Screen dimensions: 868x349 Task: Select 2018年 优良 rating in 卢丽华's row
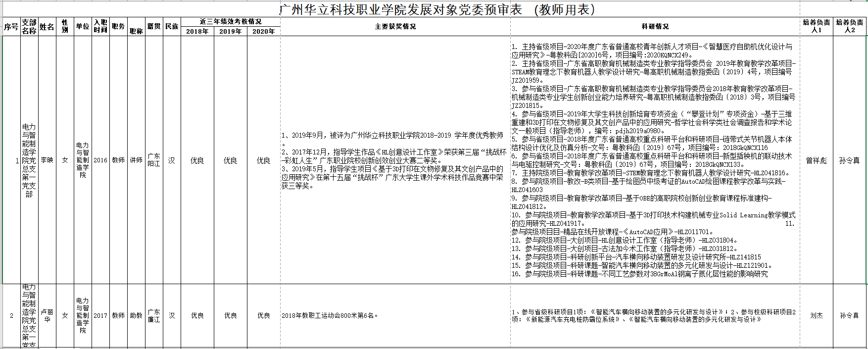(x=197, y=316)
